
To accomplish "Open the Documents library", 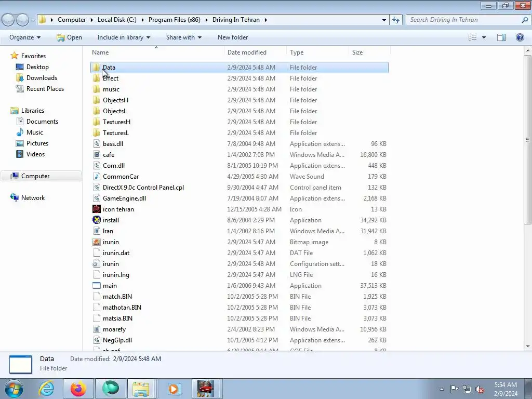I will tap(42, 122).
